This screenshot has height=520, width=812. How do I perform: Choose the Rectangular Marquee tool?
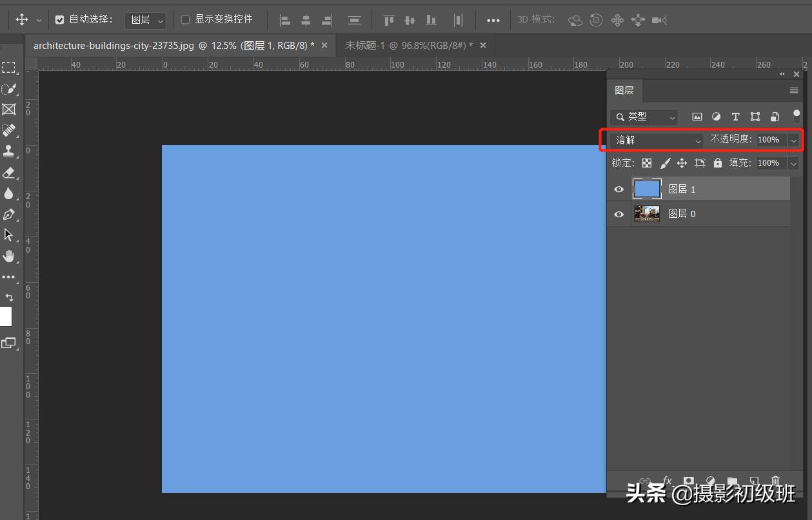[x=8, y=68]
